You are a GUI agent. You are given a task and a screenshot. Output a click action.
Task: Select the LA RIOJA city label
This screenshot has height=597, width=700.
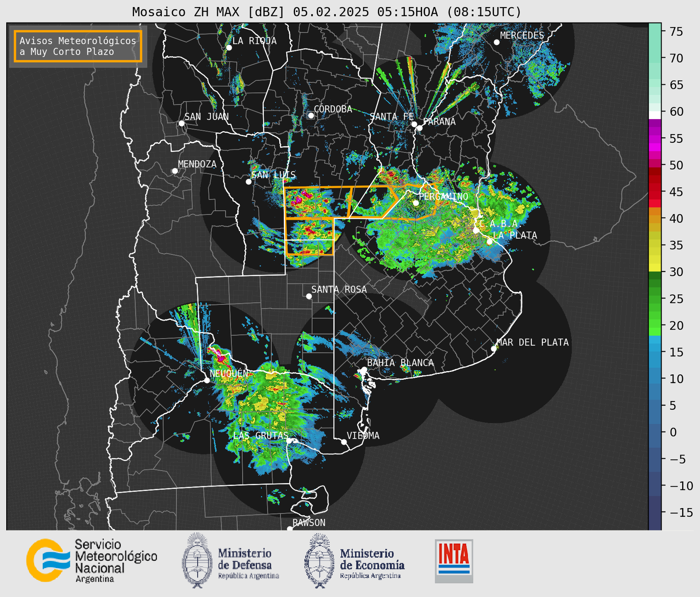(254, 41)
